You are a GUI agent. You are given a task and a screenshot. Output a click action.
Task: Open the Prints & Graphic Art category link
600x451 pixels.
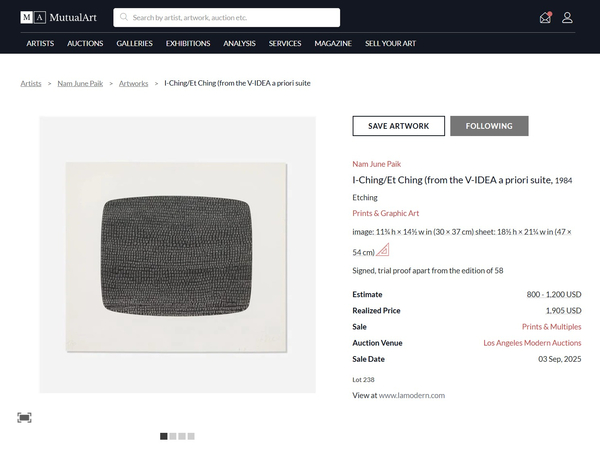(385, 213)
